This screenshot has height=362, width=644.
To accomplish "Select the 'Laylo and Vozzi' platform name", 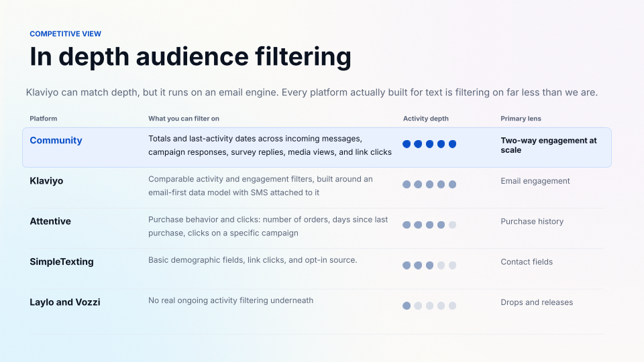I will (x=65, y=302).
